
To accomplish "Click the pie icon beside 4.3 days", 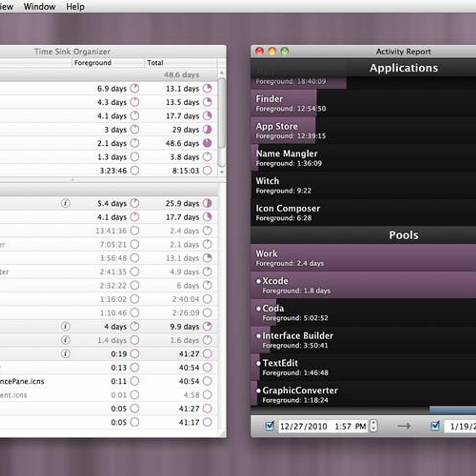I will pos(135,102).
